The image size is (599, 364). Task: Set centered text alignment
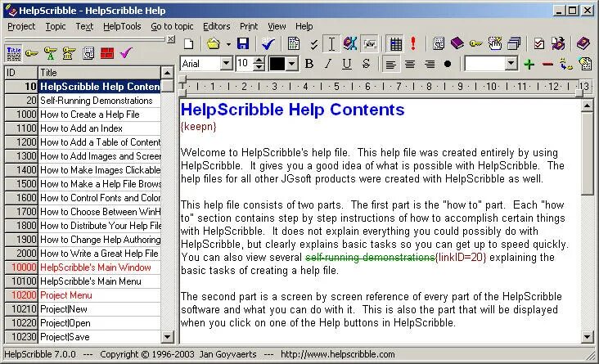pyautogui.click(x=410, y=64)
